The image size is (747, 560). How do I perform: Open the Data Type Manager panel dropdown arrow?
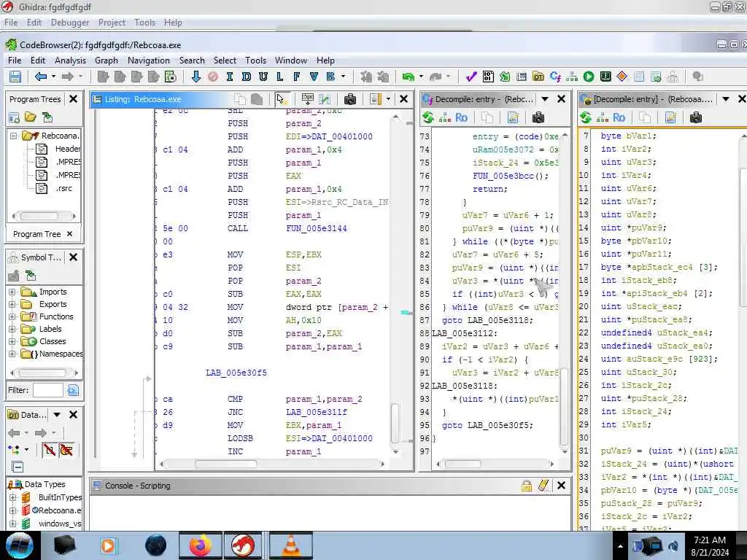(57, 415)
